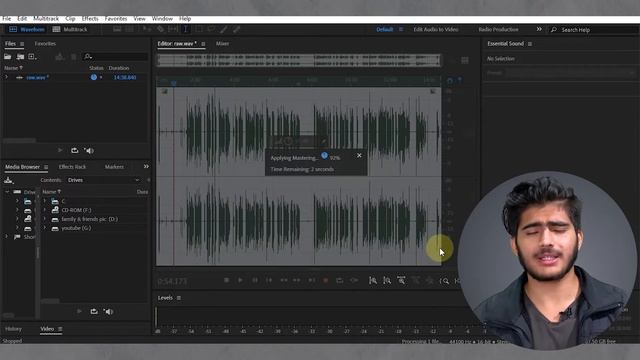Select the Lasso Selection tool
Image resolution: width=640 pixels, height=360 pixels.
pos(211,29)
